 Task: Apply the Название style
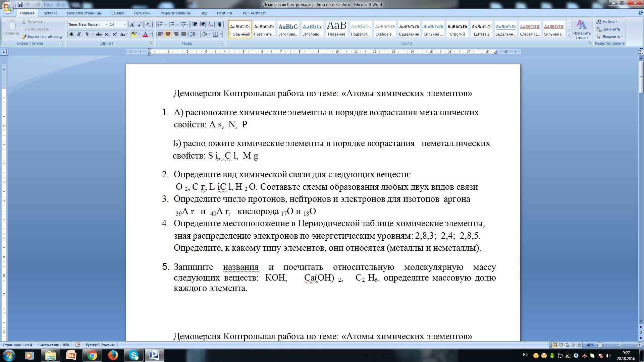point(336,29)
